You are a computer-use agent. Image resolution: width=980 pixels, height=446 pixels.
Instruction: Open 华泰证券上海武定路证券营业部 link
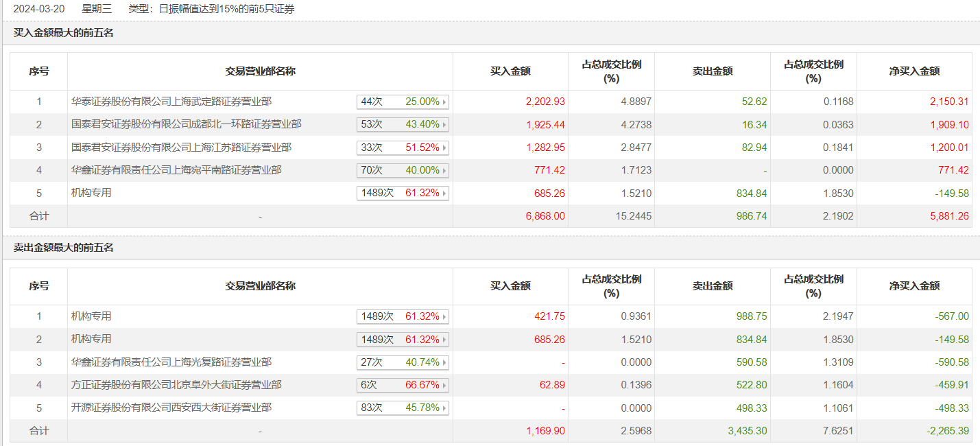coord(171,102)
